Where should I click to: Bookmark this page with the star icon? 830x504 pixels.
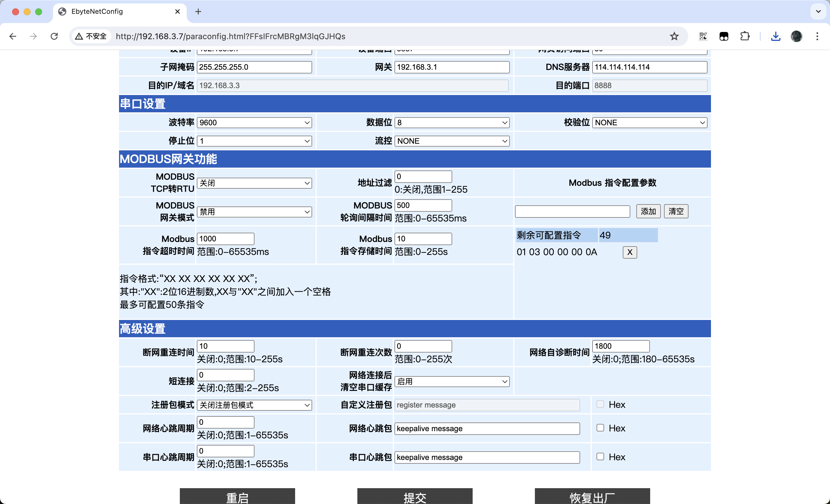point(674,36)
